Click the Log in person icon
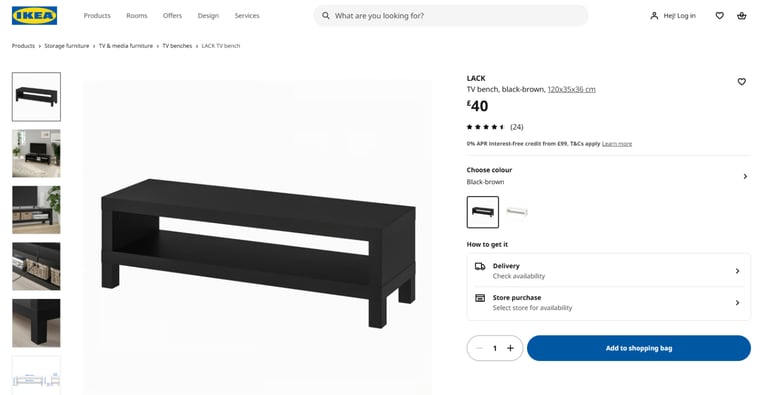The width and height of the screenshot is (768, 395). [654, 16]
